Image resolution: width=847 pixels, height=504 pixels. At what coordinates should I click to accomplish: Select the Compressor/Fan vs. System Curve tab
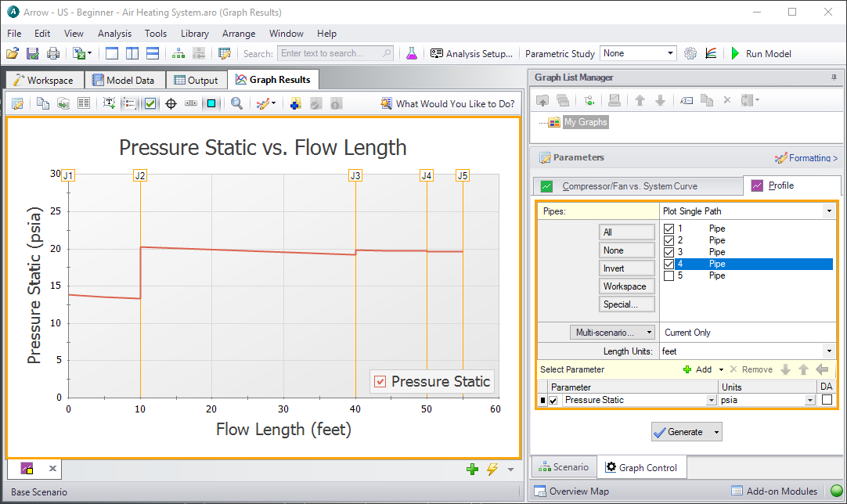click(638, 185)
